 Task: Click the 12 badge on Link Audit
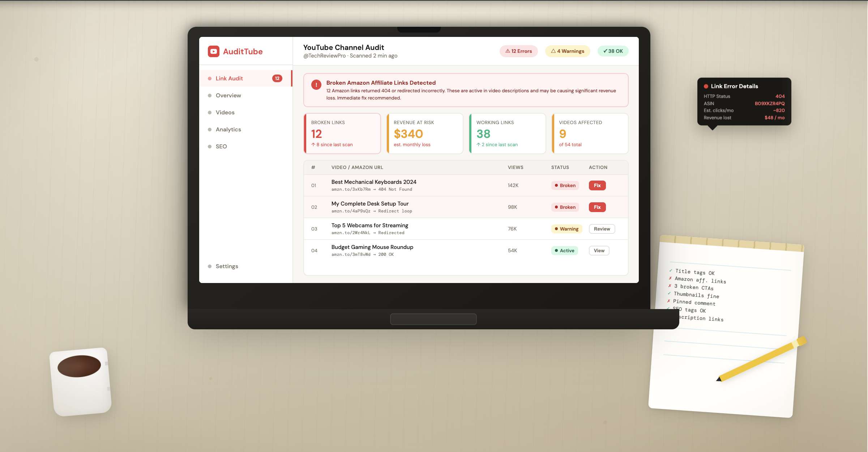tap(277, 78)
